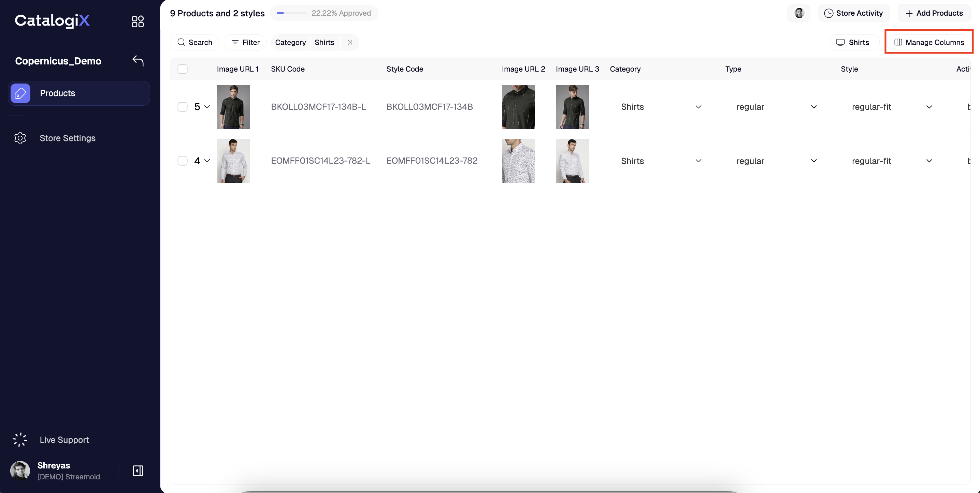Check the row for BKOLL03MCF17-134B-L

(183, 107)
